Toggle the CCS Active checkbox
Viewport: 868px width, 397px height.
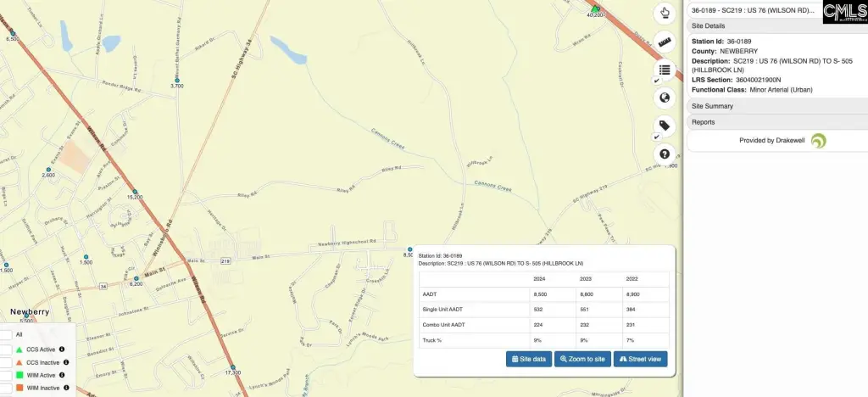(x=6, y=349)
